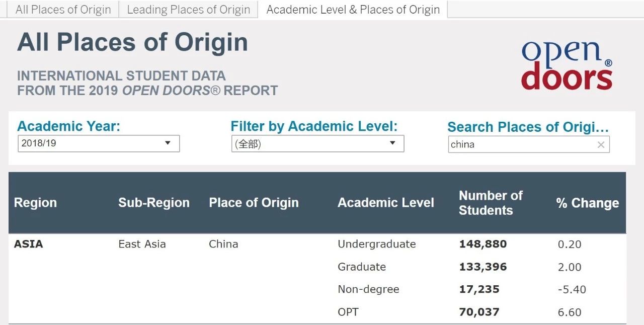Select the Graduate student count 133,396
This screenshot has width=644, height=325.
482,267
